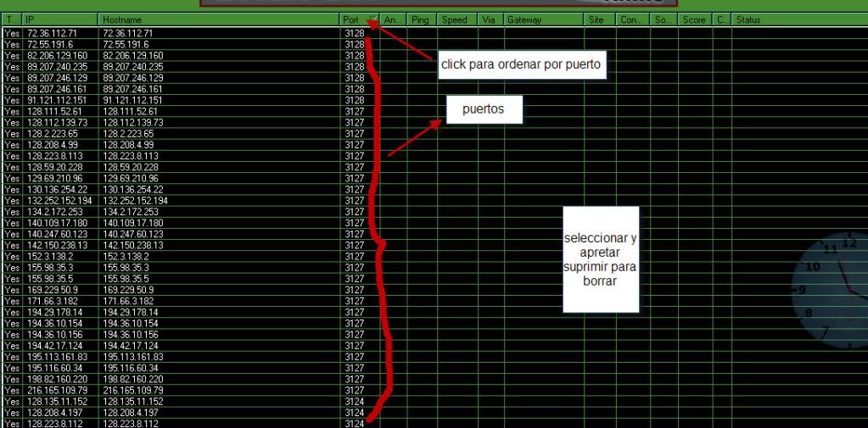
Task: Click the Site column header
Action: pos(600,19)
